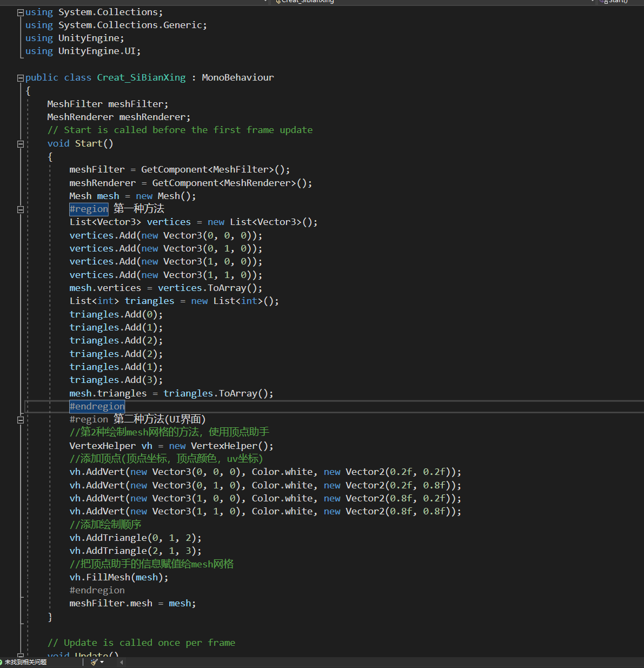Click the highlighted #region keyword
The width and height of the screenshot is (644, 668).
coord(89,209)
